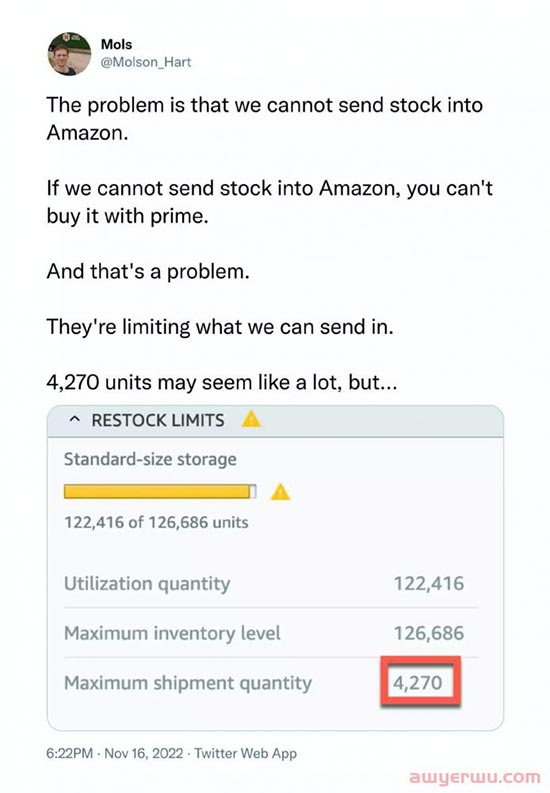Click the Utilization quantity value 122,416
Viewport: 550px width, 793px height.
point(429,584)
